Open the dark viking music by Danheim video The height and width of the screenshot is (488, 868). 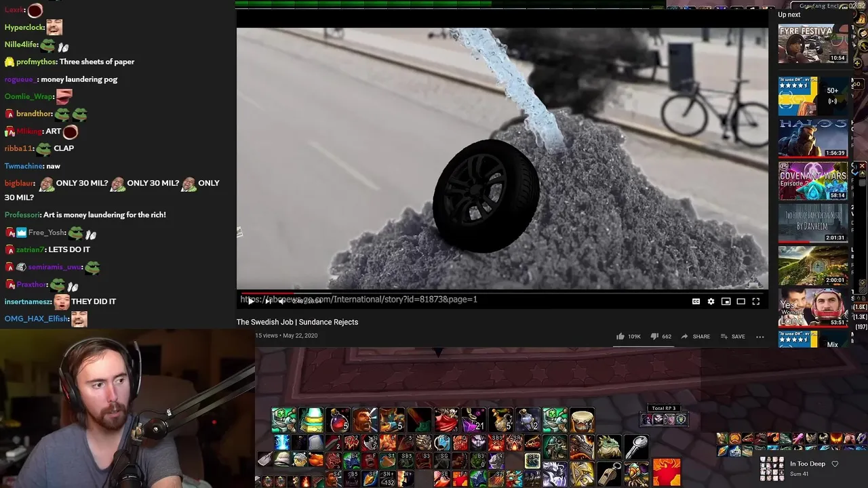pyautogui.click(x=812, y=223)
